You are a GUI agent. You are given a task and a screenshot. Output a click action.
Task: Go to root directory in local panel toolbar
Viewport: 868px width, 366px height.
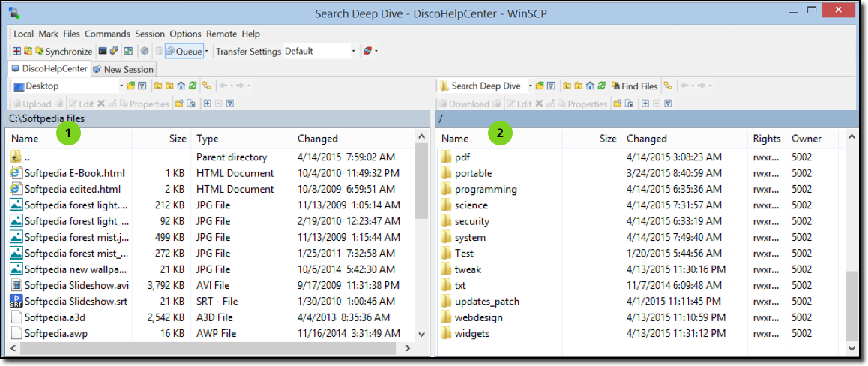(x=169, y=85)
